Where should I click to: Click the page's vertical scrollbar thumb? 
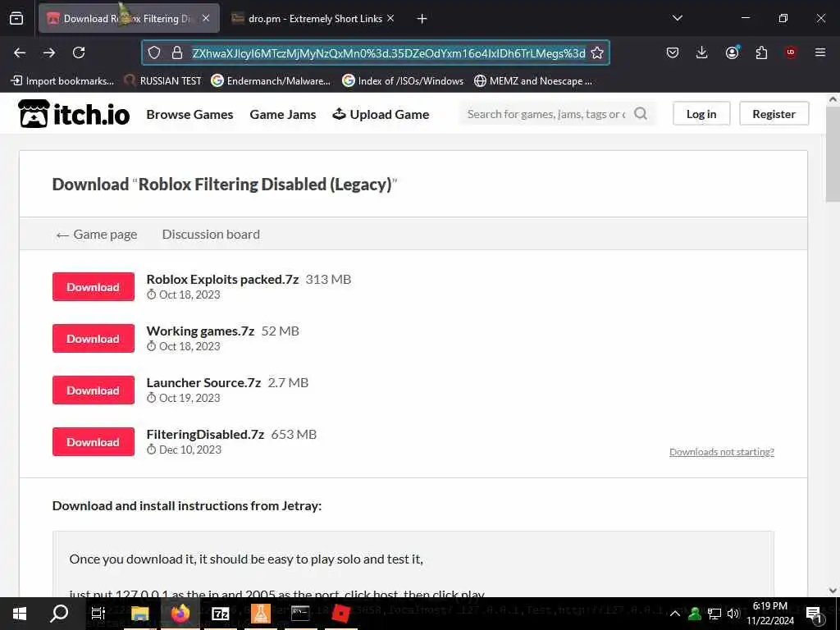tap(833, 155)
